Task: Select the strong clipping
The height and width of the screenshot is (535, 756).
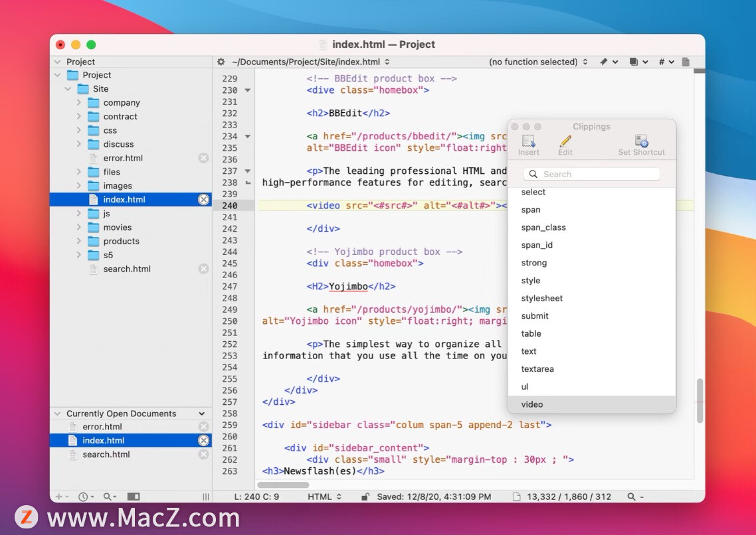Action: coord(592,263)
